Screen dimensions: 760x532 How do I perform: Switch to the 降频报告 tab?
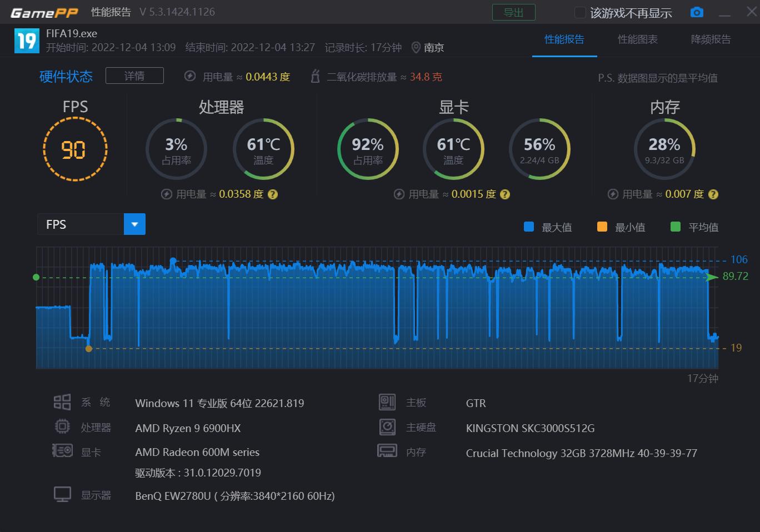click(x=712, y=39)
